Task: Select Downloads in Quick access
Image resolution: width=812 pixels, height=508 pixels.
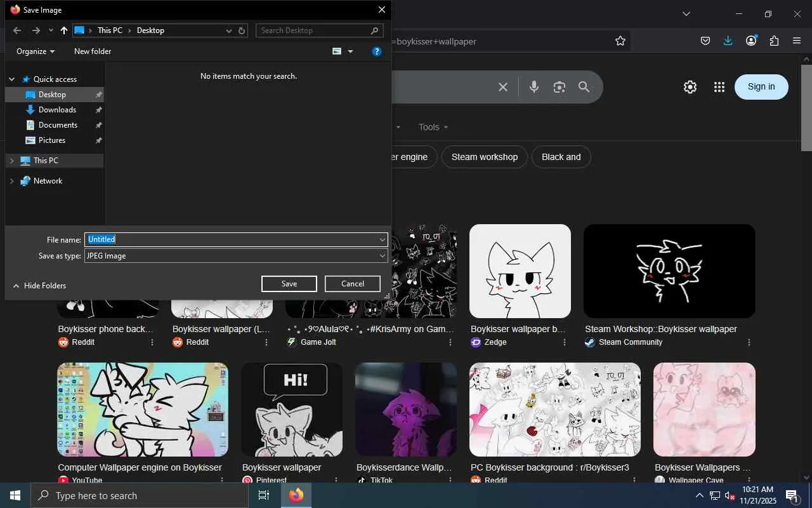Action: pos(54,110)
